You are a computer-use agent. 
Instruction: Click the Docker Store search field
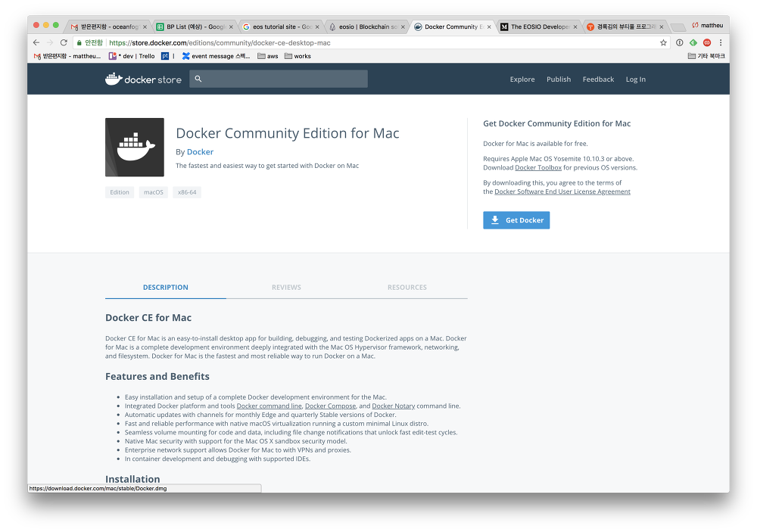279,79
